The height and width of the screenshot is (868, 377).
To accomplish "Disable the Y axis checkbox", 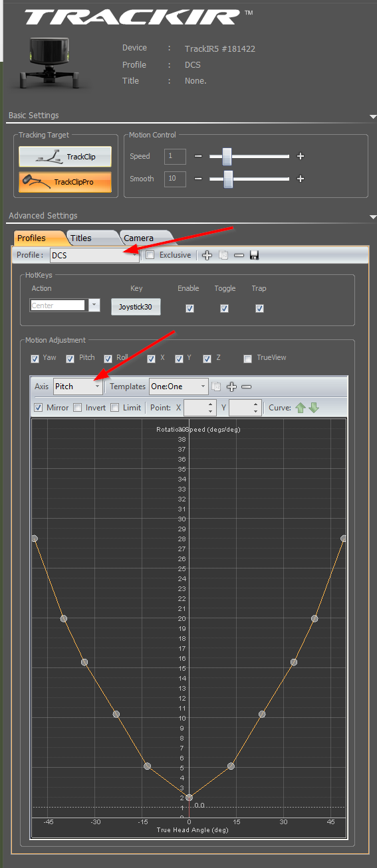I will [179, 359].
